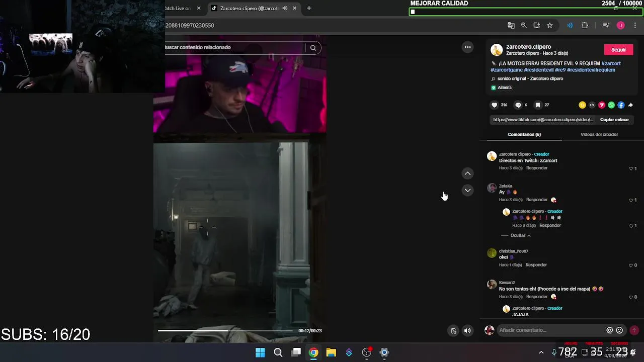Open the Almería location link
The image size is (644, 362).
pyautogui.click(x=505, y=87)
